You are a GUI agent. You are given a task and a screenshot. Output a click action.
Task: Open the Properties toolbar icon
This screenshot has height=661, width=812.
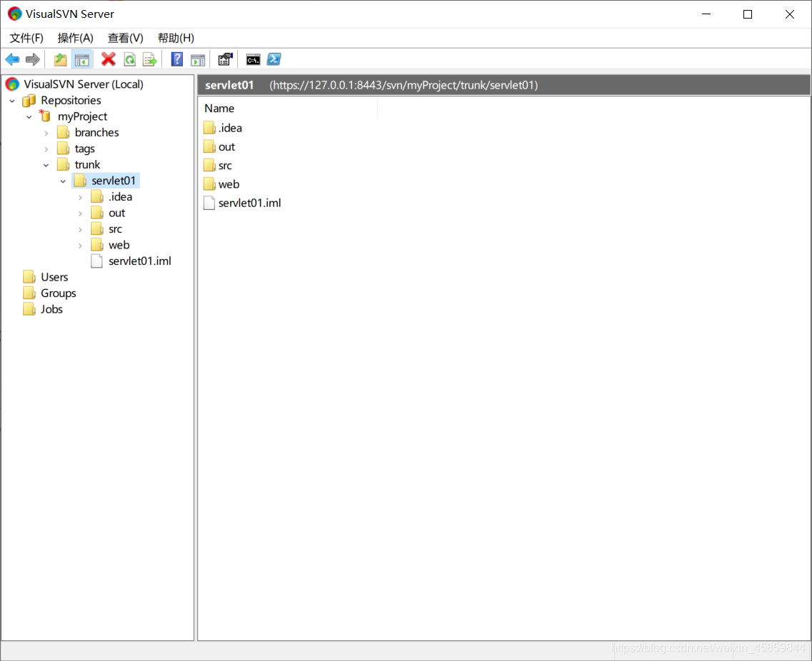pos(225,59)
